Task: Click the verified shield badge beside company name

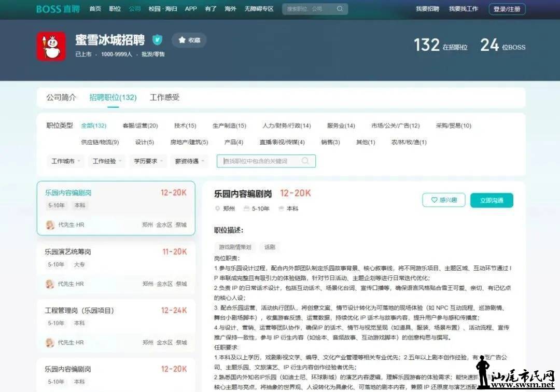Action: click(157, 40)
